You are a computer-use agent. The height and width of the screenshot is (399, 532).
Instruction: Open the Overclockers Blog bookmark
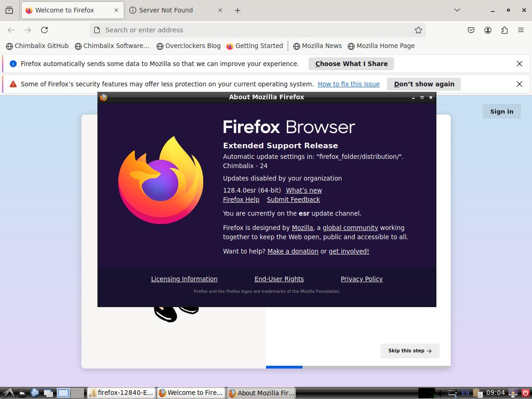point(188,46)
